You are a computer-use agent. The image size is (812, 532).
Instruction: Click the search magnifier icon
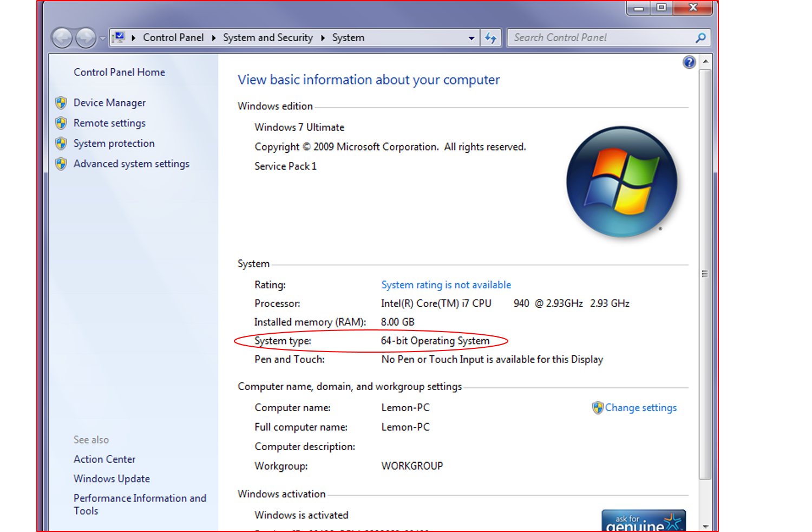[x=700, y=38]
